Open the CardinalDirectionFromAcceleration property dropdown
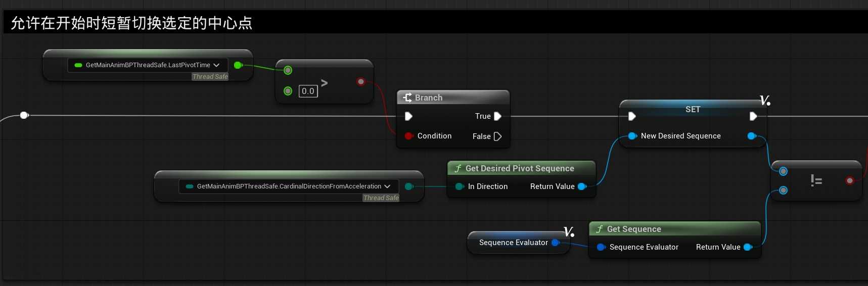 (x=387, y=186)
